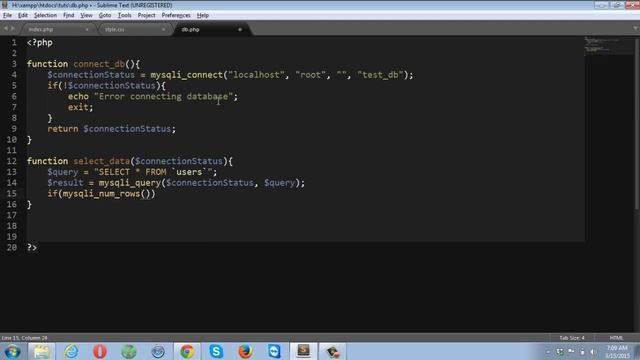The width and height of the screenshot is (640, 360).
Task: Click the SELECT * FROM users query string
Action: pos(153,172)
